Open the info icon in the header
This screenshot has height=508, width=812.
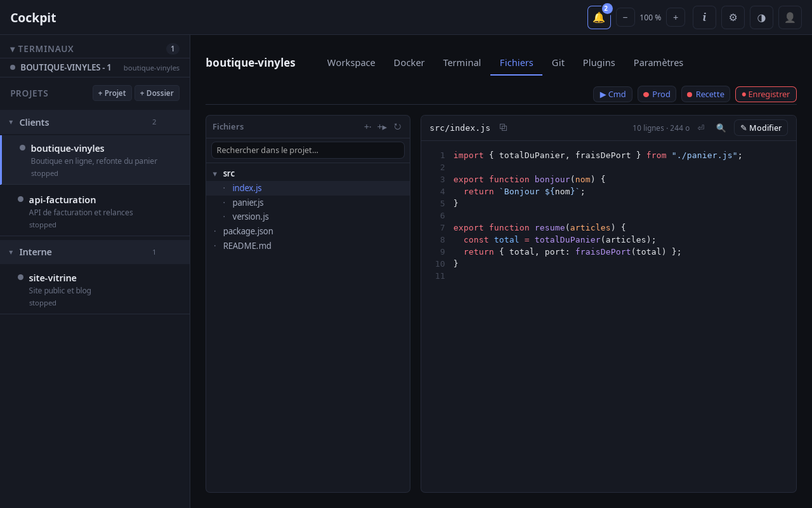704,18
